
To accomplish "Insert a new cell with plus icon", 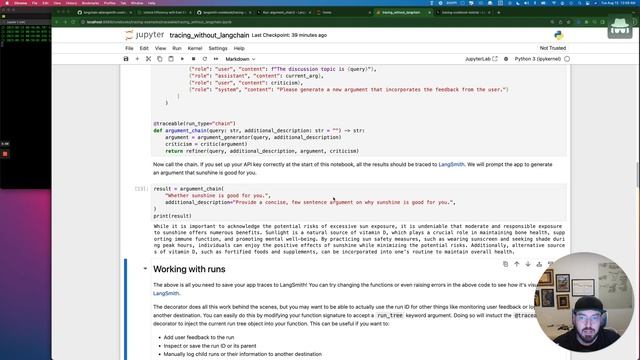I will (137, 59).
